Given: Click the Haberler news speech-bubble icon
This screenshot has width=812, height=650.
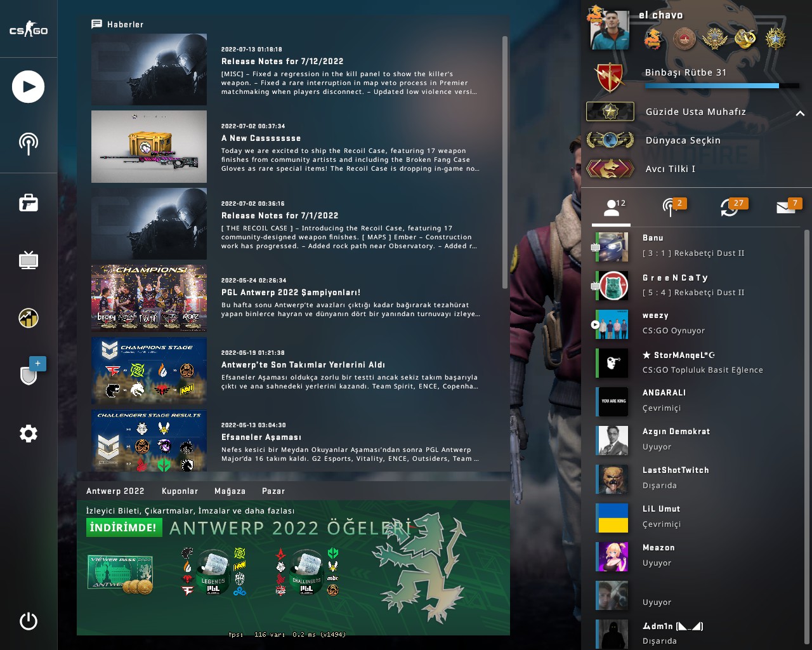Looking at the screenshot, I should point(96,24).
